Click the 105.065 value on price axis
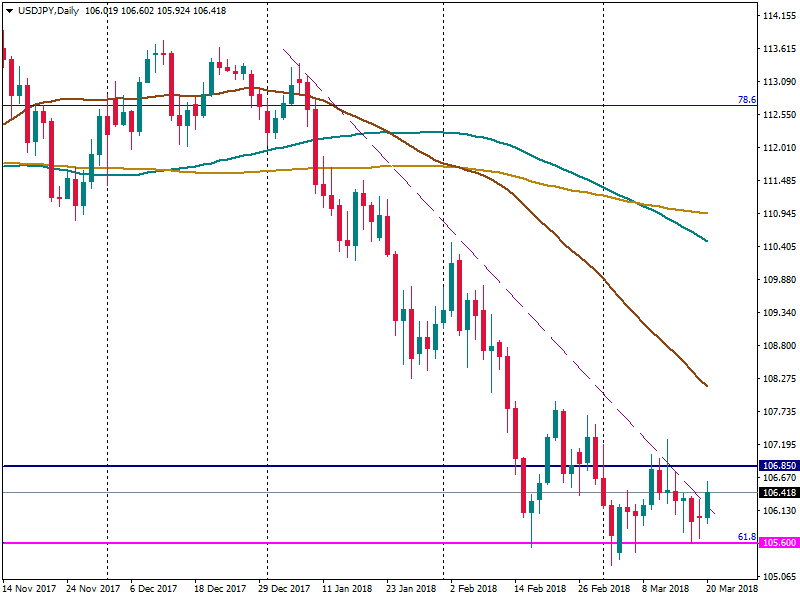Viewport: 800px width, 600px height. [x=777, y=577]
